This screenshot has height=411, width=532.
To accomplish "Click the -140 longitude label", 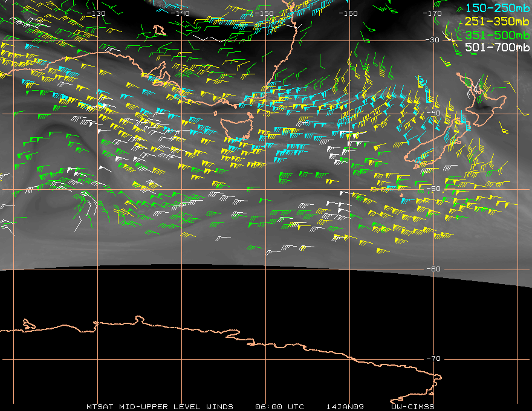I will click(180, 13).
